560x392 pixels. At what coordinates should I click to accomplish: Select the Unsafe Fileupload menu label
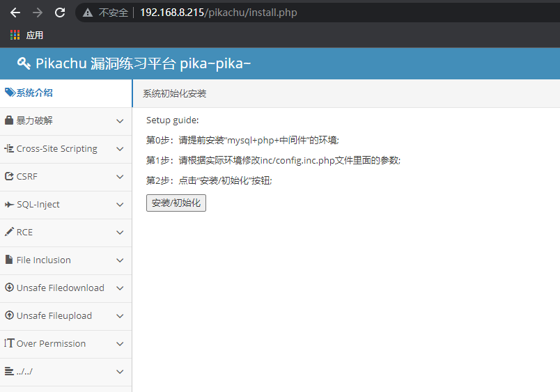tap(54, 315)
